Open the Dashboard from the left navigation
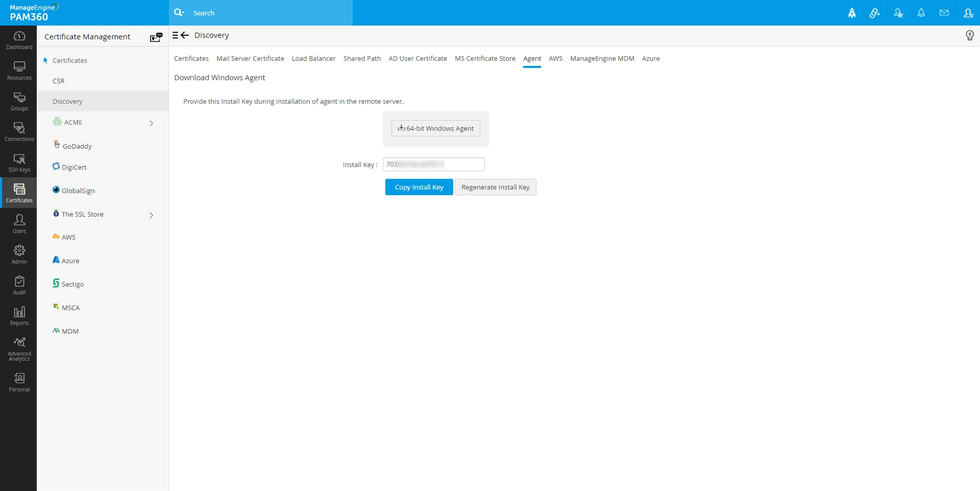 point(19,40)
